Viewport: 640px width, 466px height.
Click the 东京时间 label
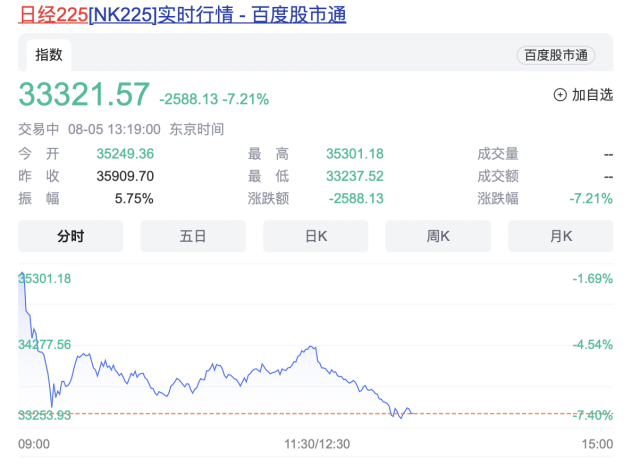197,129
